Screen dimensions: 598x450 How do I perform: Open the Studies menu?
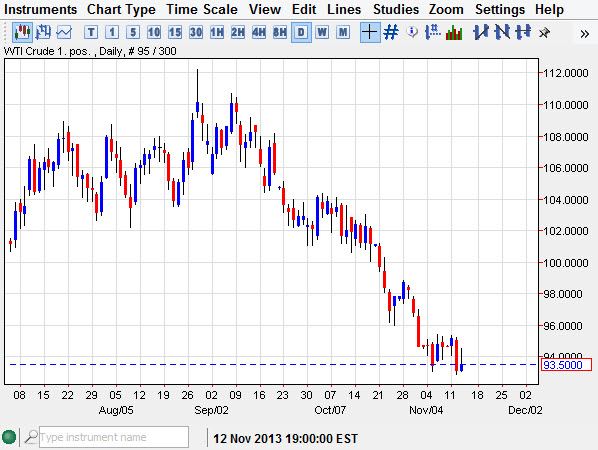(396, 9)
